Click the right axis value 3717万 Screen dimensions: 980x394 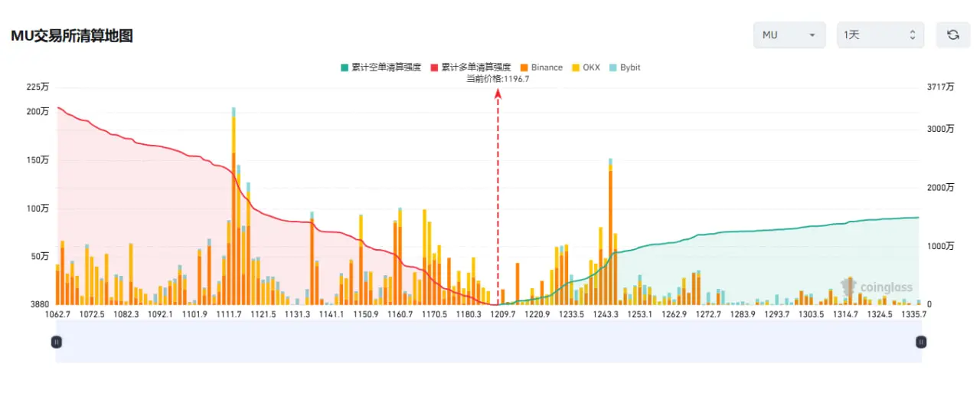pos(940,87)
